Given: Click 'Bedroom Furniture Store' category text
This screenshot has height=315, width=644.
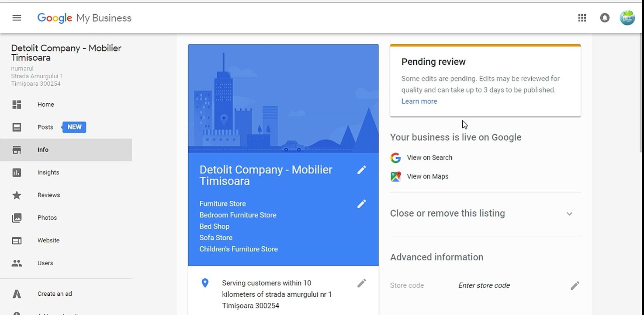Looking at the screenshot, I should pyautogui.click(x=238, y=215).
